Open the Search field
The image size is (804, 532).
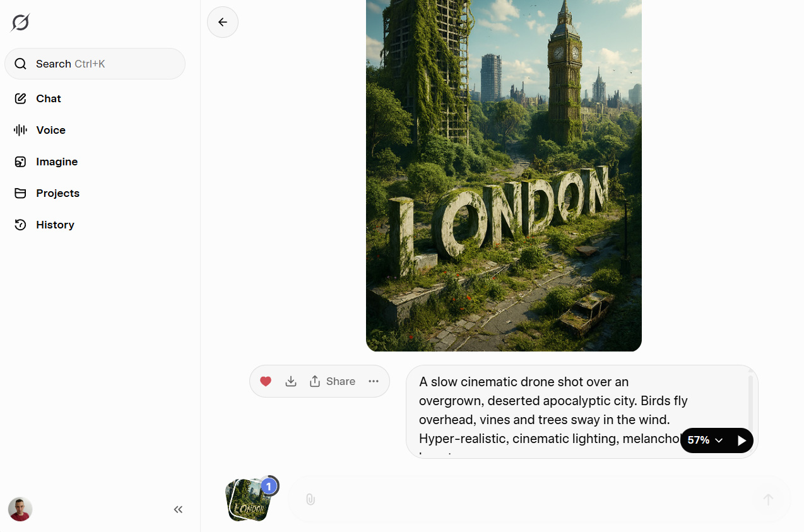(x=95, y=64)
